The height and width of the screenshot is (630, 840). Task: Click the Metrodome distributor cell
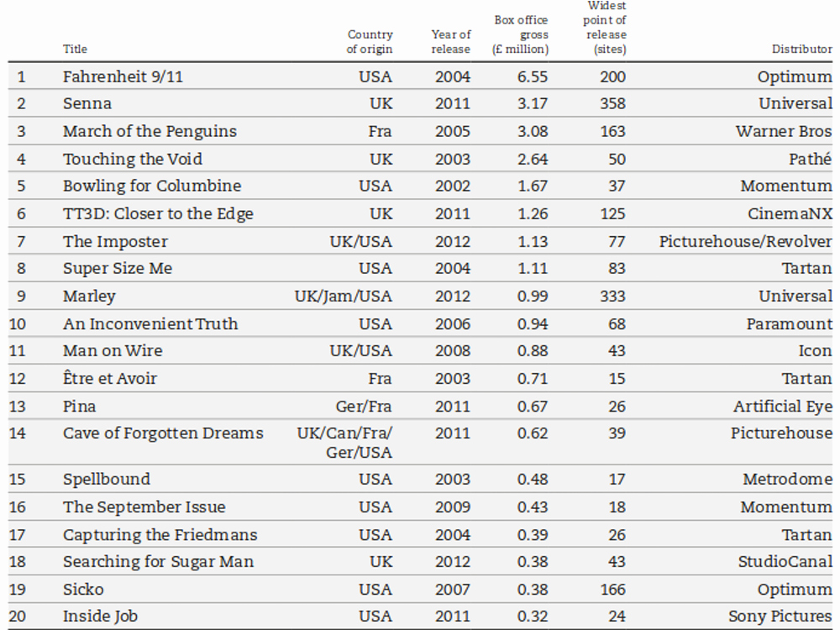[x=788, y=479]
